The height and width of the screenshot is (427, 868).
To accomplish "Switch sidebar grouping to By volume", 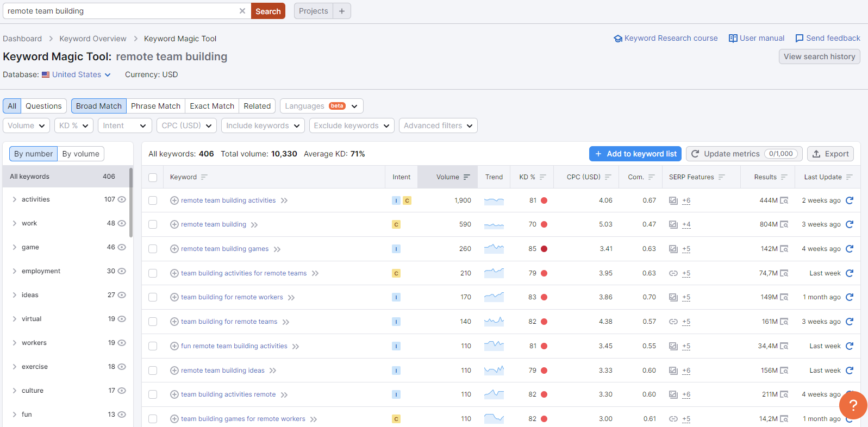I will click(x=80, y=154).
